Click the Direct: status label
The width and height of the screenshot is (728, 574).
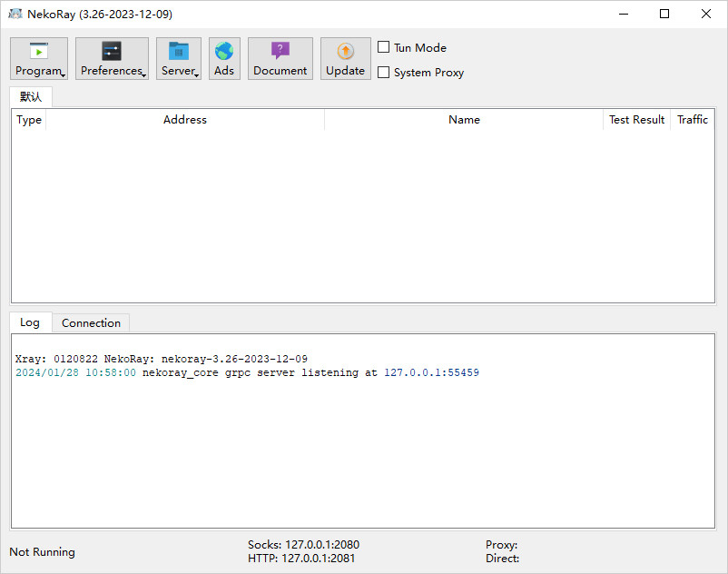coord(502,558)
